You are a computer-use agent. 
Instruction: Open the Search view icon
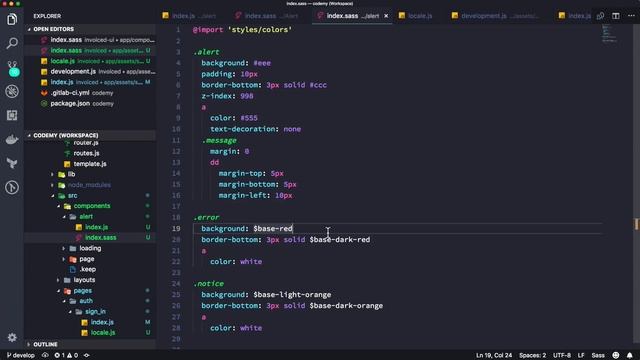click(x=12, y=43)
